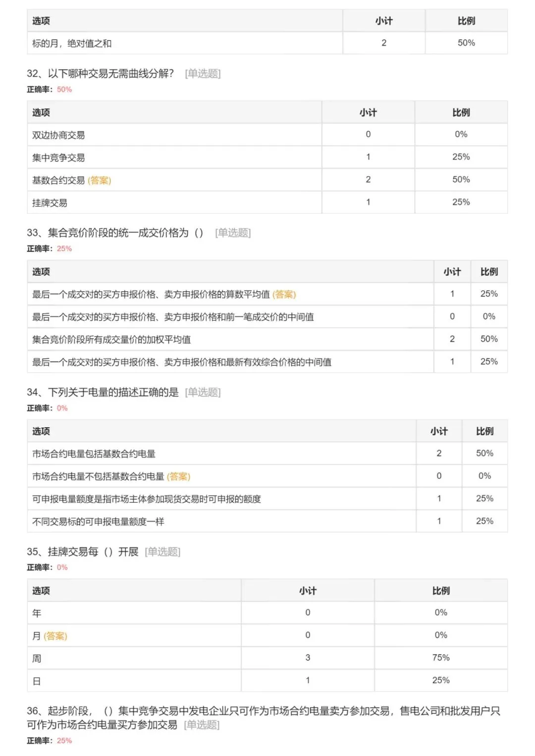Select the 挂牌交易 option in question 32
535x756 pixels.
[267, 202]
